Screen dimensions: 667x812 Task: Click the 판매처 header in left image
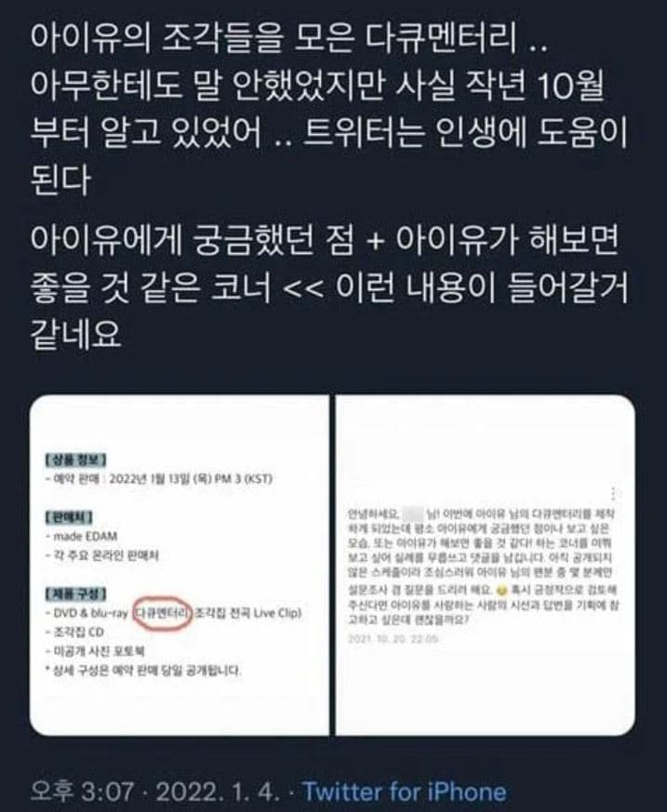point(69,517)
